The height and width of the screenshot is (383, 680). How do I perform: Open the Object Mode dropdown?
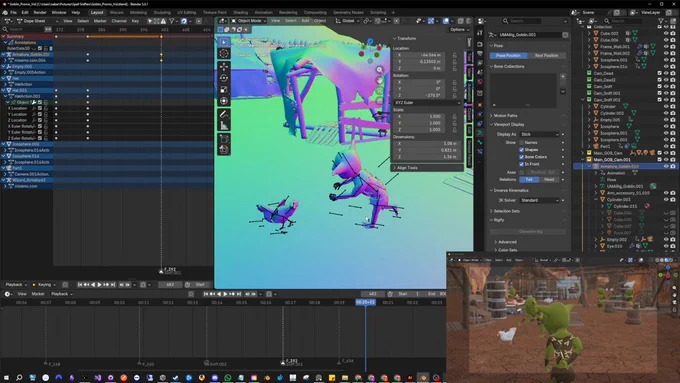[248, 21]
